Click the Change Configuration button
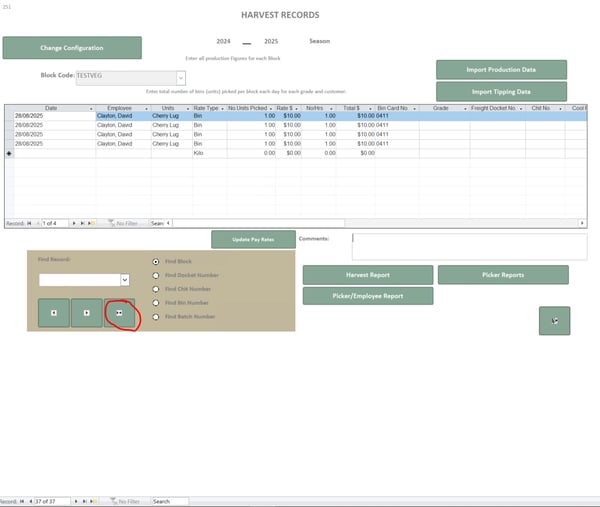600x507 pixels. [x=72, y=48]
